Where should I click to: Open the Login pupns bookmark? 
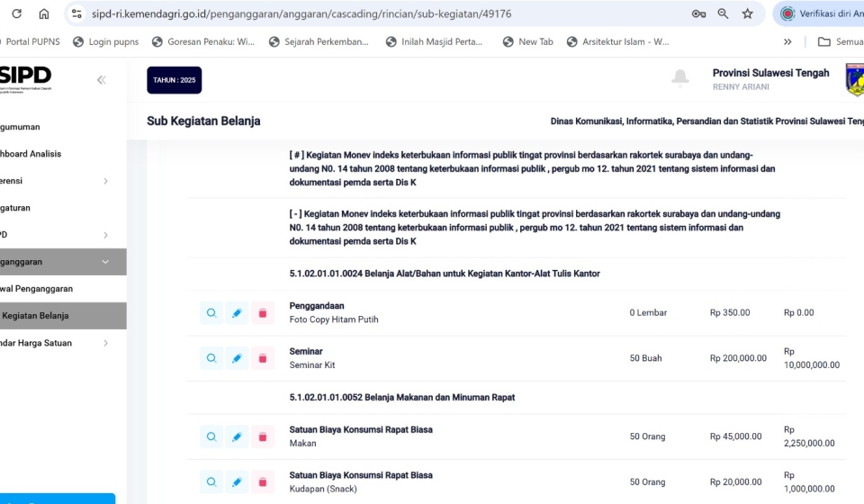click(105, 41)
